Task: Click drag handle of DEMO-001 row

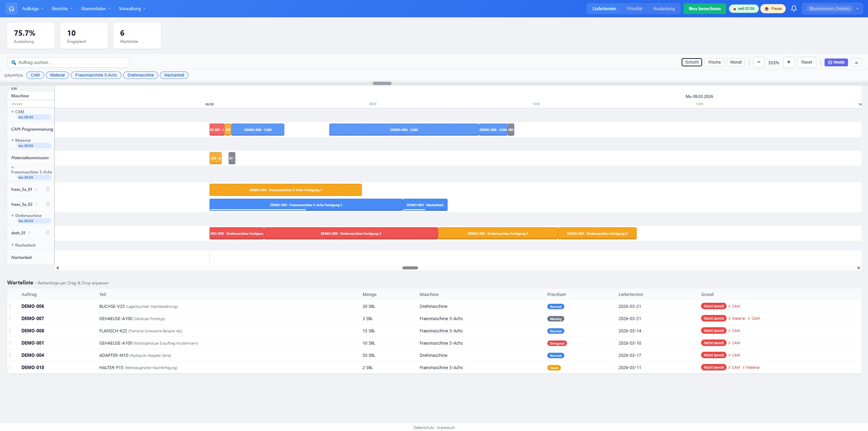Action: (x=10, y=343)
